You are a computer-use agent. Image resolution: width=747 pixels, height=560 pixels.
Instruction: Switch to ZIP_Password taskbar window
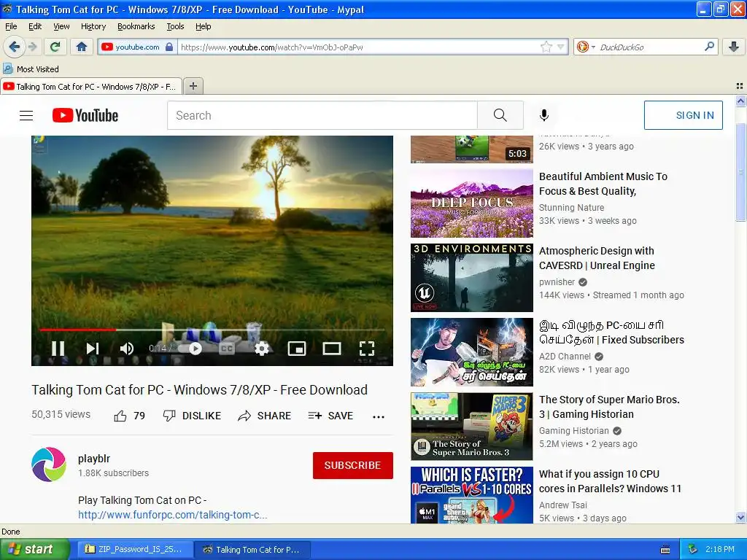click(135, 549)
